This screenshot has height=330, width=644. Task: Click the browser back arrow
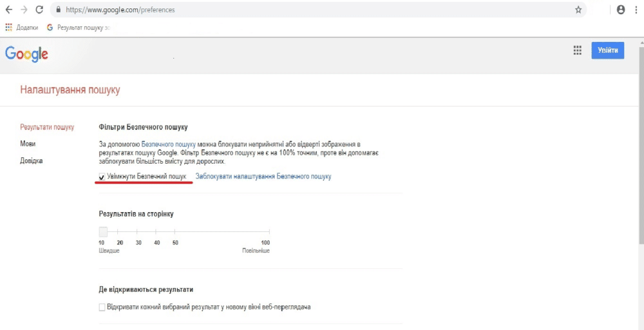tap(9, 10)
